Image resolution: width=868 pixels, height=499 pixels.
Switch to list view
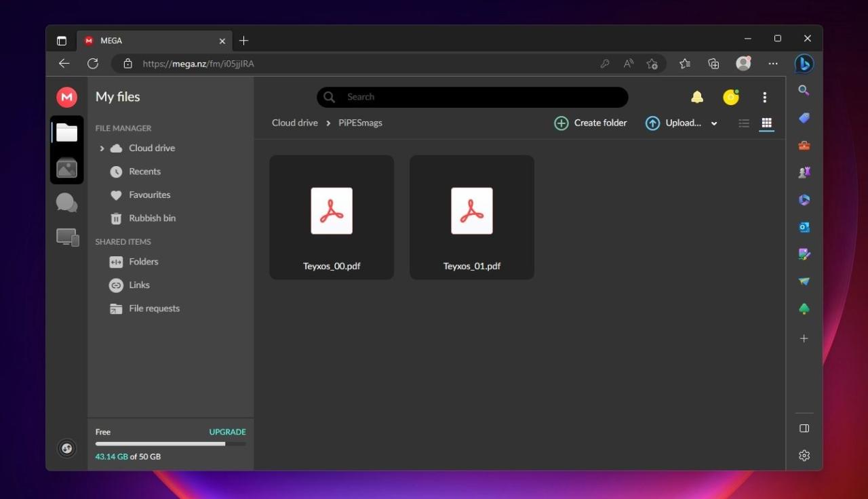pyautogui.click(x=744, y=123)
